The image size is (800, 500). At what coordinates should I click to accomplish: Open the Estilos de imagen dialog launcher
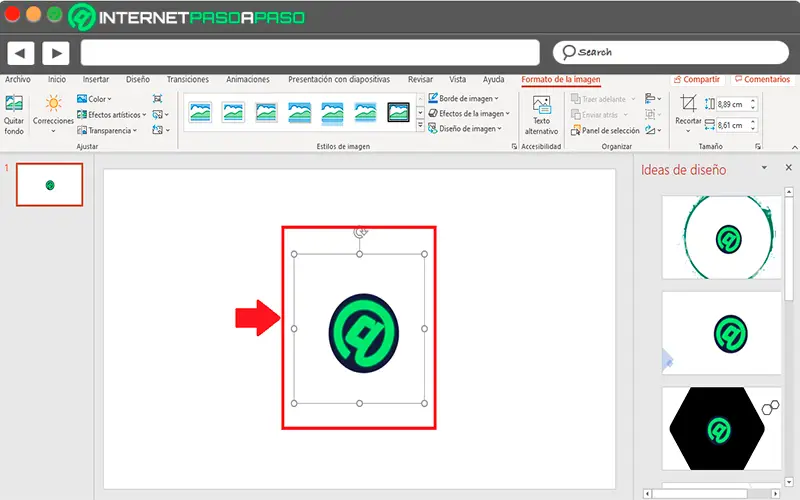pyautogui.click(x=514, y=146)
